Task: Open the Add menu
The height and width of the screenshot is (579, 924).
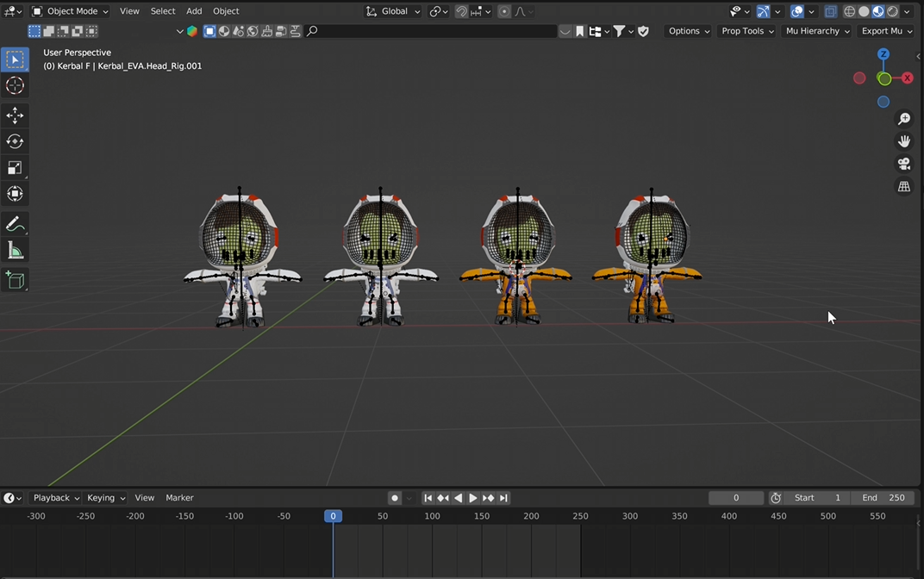Action: click(194, 11)
